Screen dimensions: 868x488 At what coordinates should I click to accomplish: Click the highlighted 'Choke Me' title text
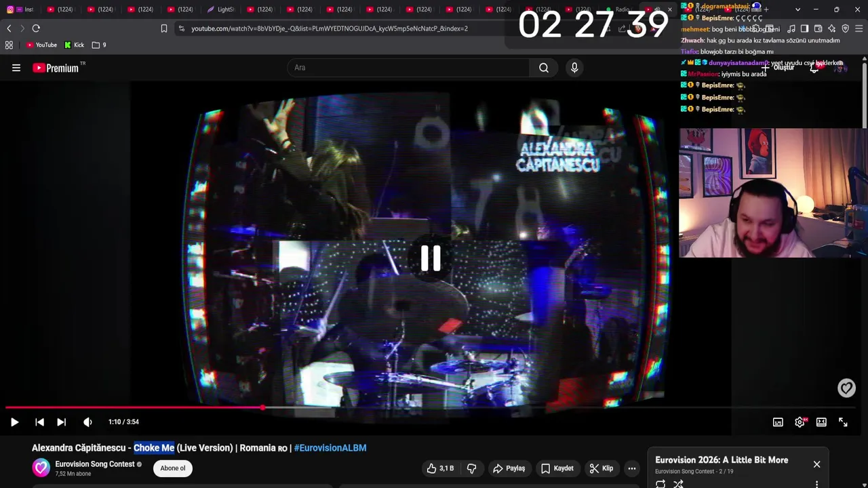pyautogui.click(x=154, y=448)
